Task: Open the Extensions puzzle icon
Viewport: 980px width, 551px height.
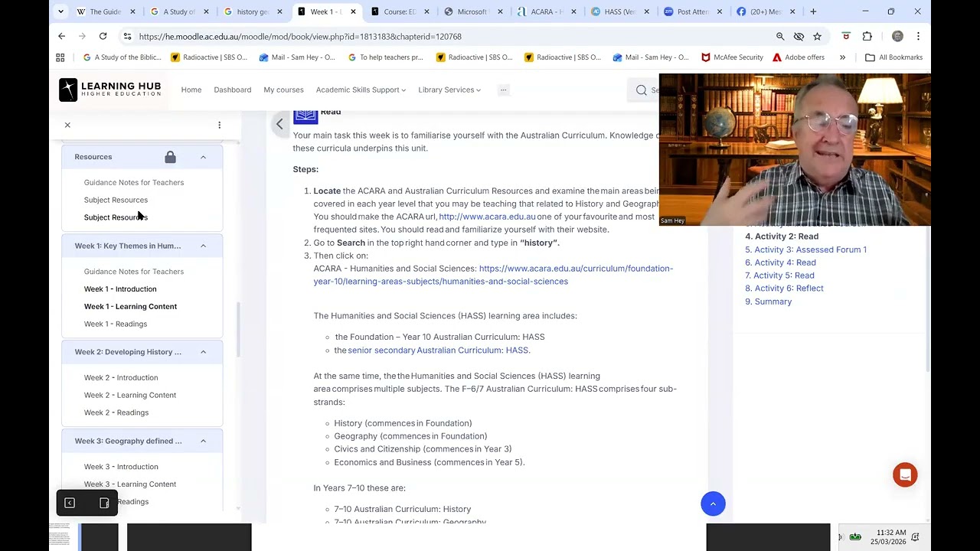Action: click(867, 36)
